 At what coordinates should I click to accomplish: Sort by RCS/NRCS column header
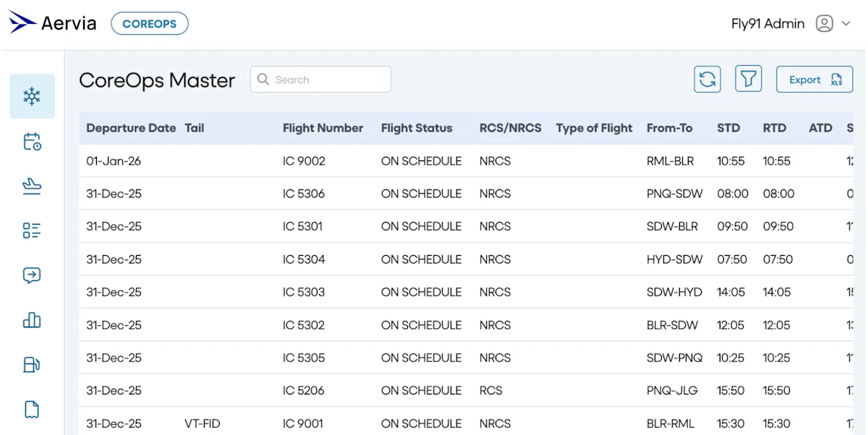(x=511, y=128)
